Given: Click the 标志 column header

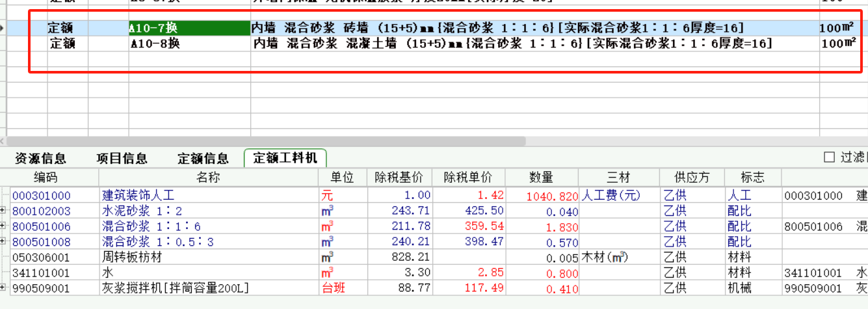Looking at the screenshot, I should pyautogui.click(x=752, y=177).
